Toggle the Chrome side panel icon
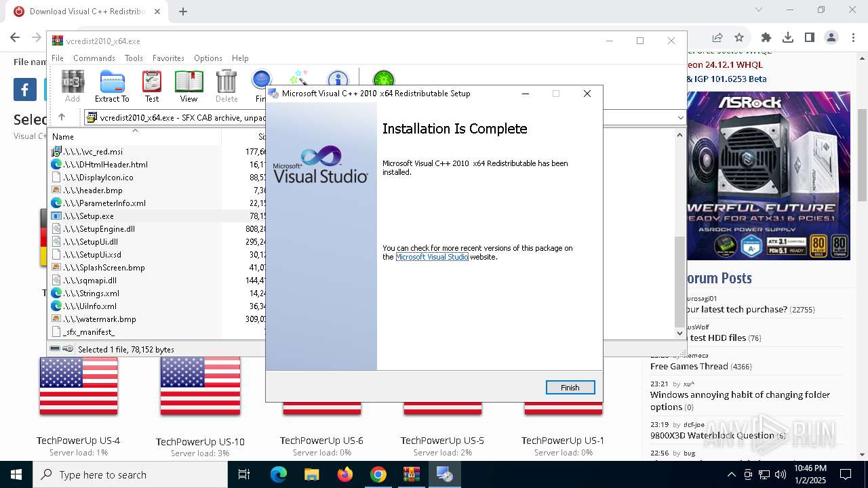The width and height of the screenshot is (868, 488). point(810,38)
